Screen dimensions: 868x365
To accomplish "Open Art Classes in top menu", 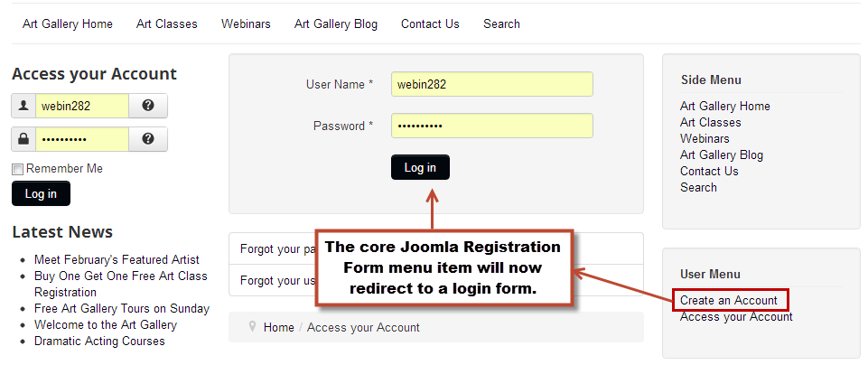I will pos(166,23).
